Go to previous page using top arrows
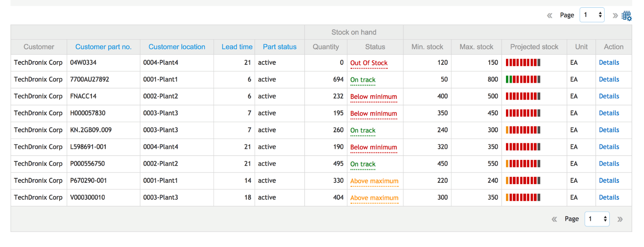 (550, 16)
